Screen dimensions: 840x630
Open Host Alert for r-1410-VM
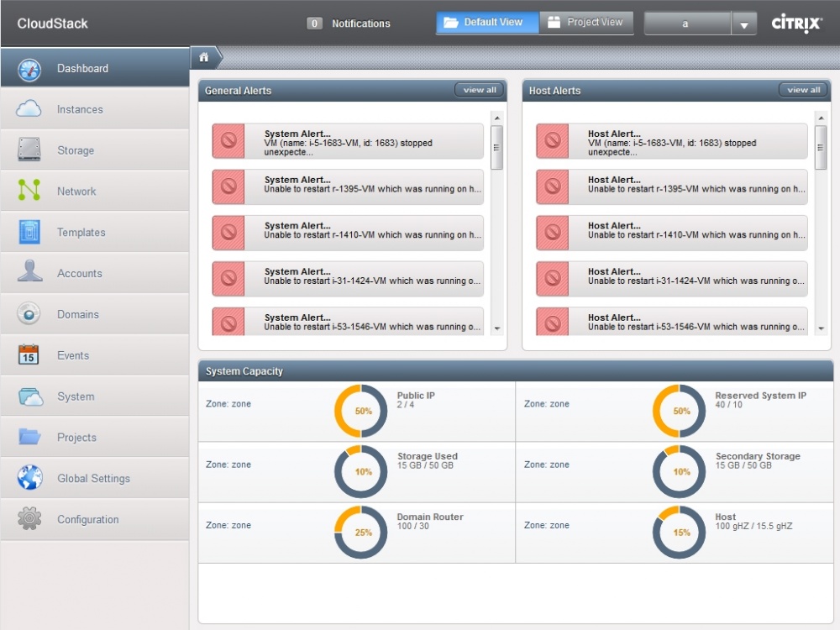coord(672,233)
